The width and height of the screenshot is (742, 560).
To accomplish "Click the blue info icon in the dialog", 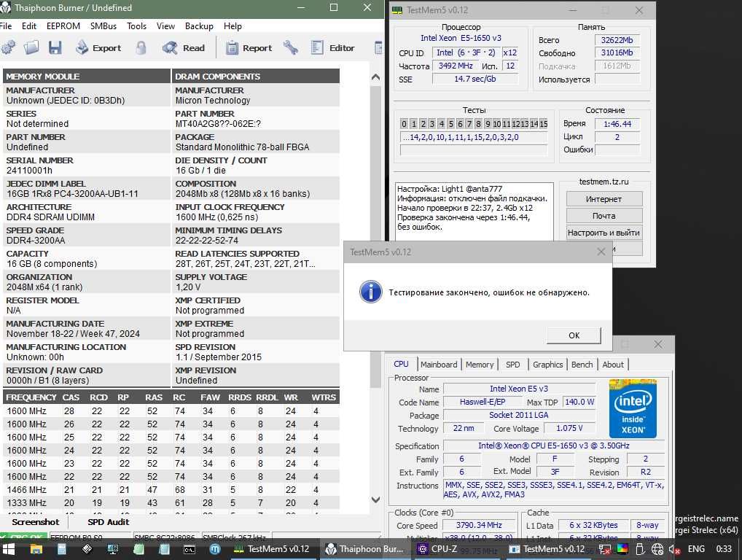I will pyautogui.click(x=370, y=292).
